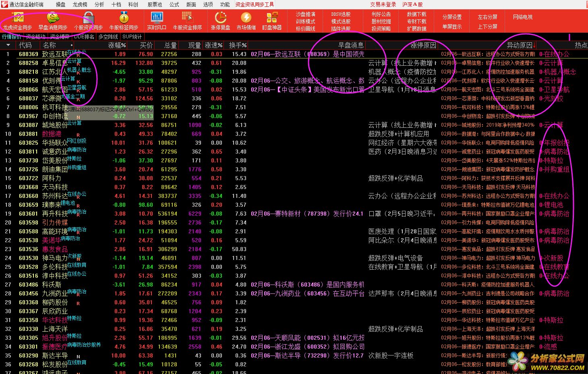The image size is (588, 374).
Task: Click the 专财下载 button
Action: tap(416, 21)
